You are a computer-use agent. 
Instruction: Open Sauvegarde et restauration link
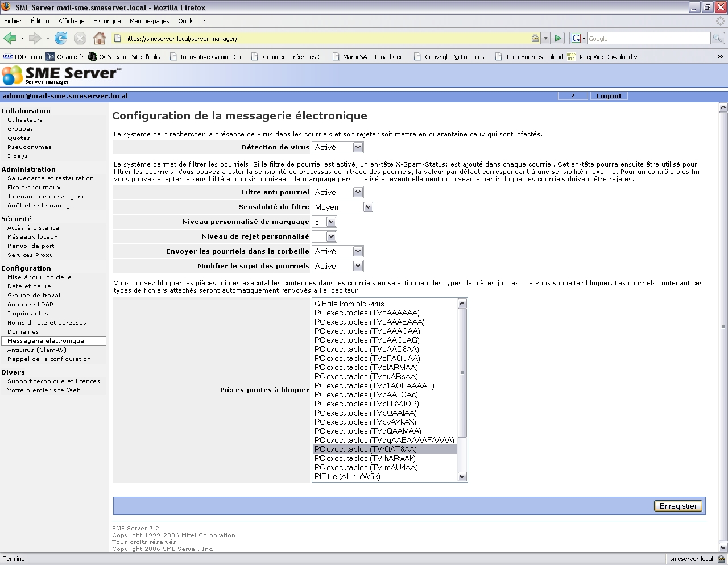[51, 178]
